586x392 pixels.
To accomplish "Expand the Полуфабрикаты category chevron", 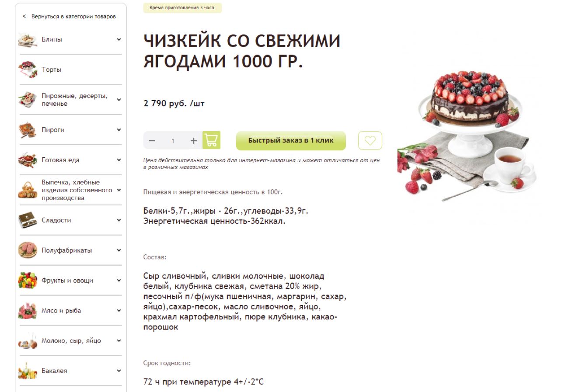I will point(119,250).
